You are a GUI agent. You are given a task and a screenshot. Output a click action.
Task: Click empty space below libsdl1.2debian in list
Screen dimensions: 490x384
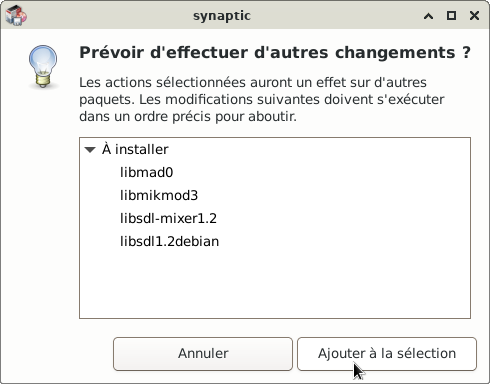pyautogui.click(x=275, y=285)
